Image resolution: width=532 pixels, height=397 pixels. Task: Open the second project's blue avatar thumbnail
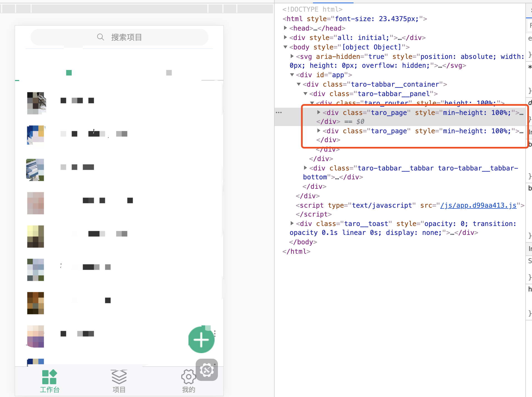click(x=36, y=135)
